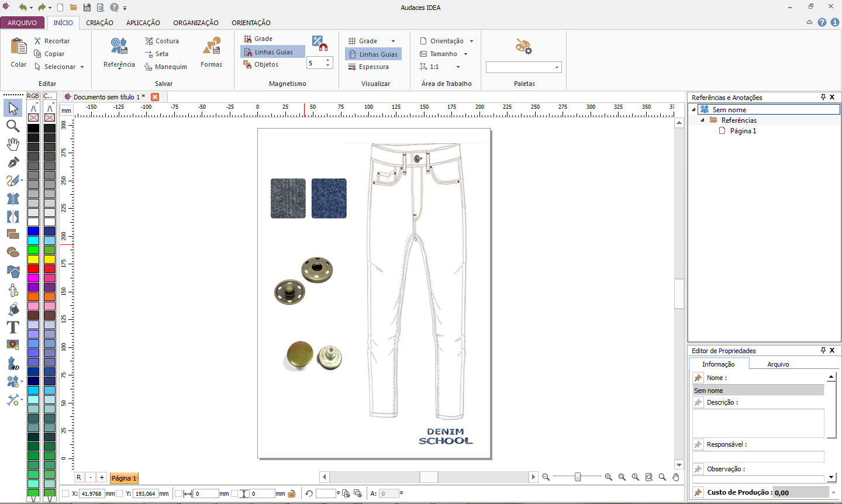Select the overlapping rectangles tool

click(13, 234)
